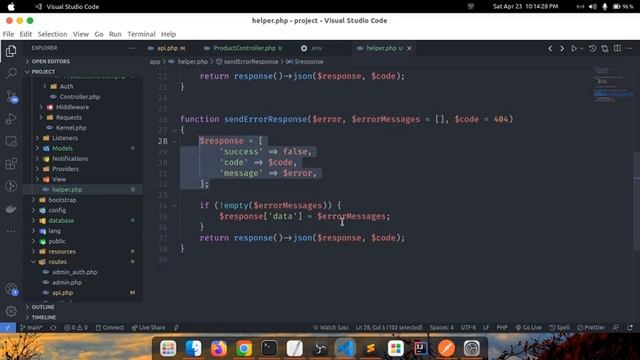Collapse the PROJECT section
Image resolution: width=640 pixels, height=360 pixels.
point(83,71)
